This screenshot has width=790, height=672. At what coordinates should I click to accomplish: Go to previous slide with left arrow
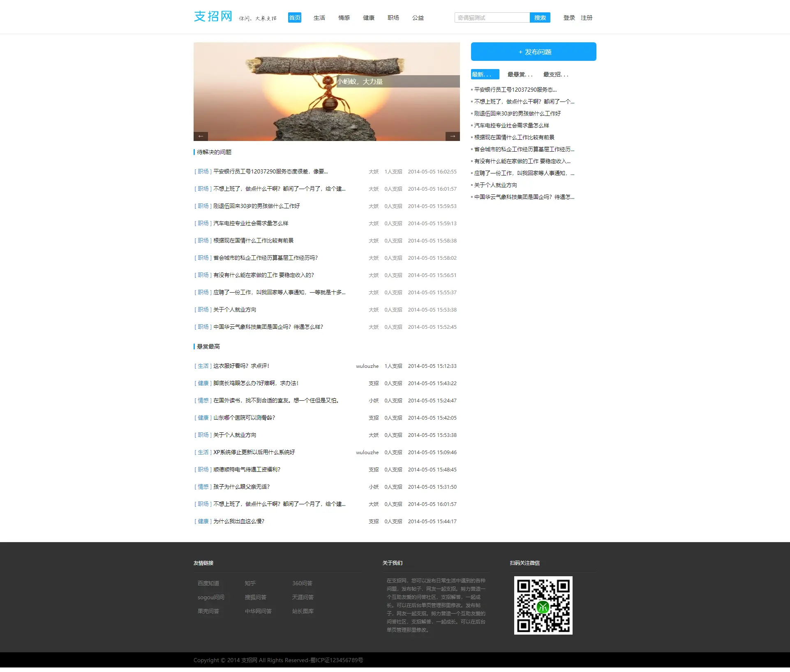pos(201,136)
